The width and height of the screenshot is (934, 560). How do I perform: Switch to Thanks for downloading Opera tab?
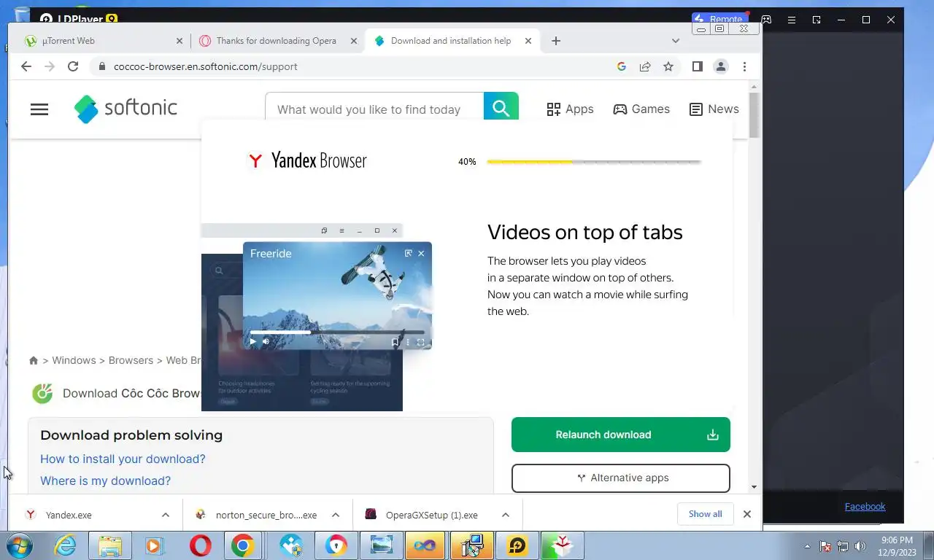(x=277, y=41)
